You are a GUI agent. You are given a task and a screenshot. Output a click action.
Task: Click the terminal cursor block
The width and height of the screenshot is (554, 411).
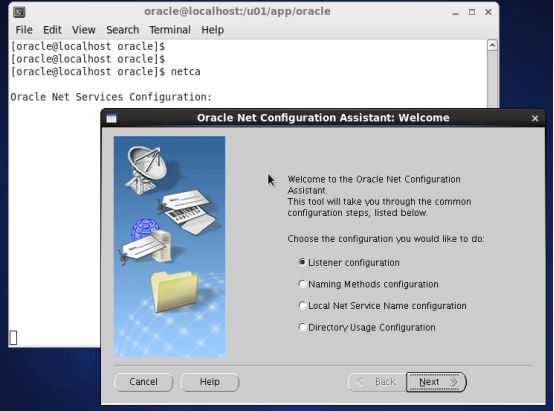[x=13, y=337]
